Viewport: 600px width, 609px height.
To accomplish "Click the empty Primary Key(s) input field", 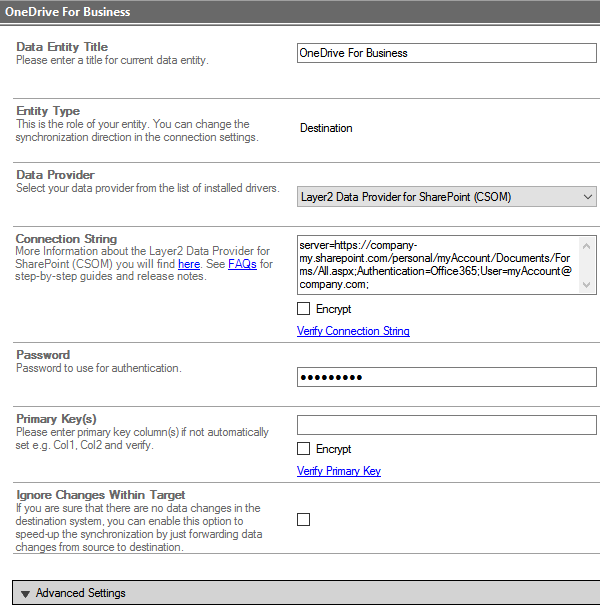I will pyautogui.click(x=446, y=425).
